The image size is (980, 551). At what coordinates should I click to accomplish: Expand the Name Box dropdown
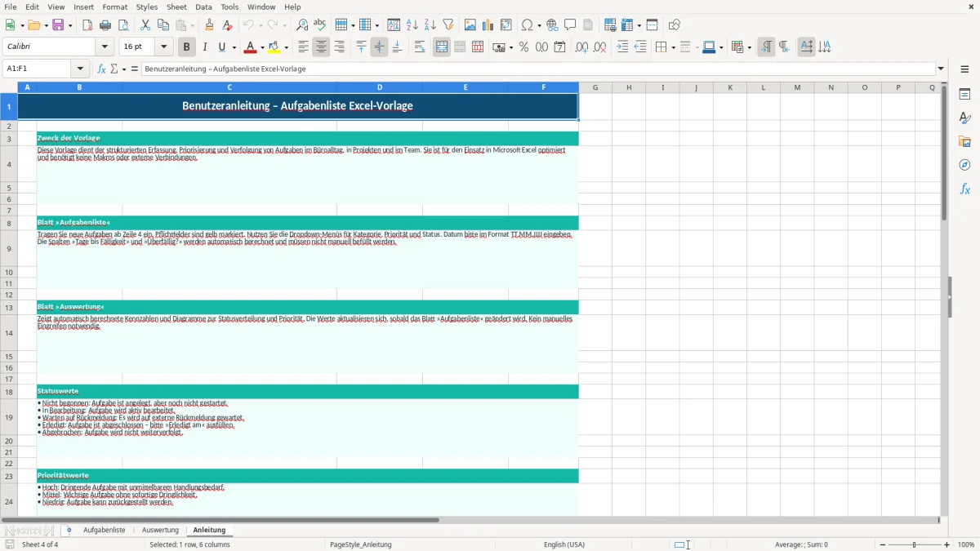pyautogui.click(x=80, y=69)
